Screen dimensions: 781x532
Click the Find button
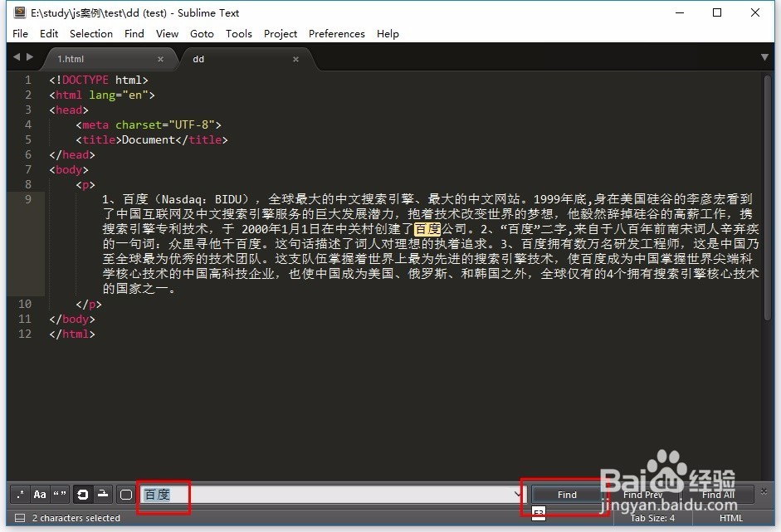click(x=567, y=495)
